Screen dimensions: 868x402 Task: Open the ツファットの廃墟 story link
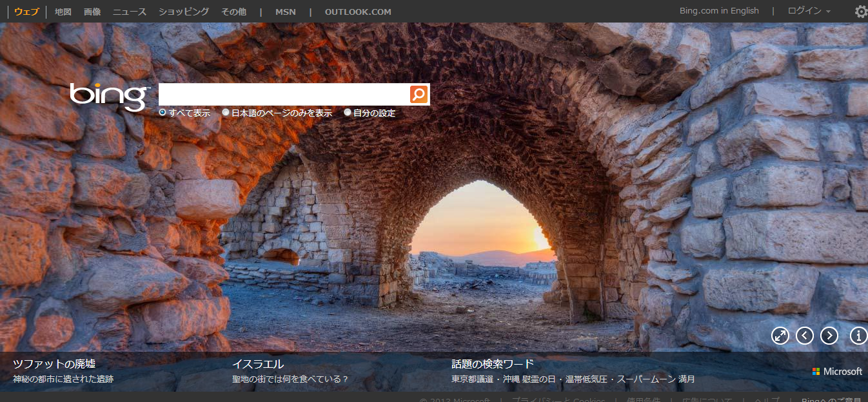pos(54,364)
